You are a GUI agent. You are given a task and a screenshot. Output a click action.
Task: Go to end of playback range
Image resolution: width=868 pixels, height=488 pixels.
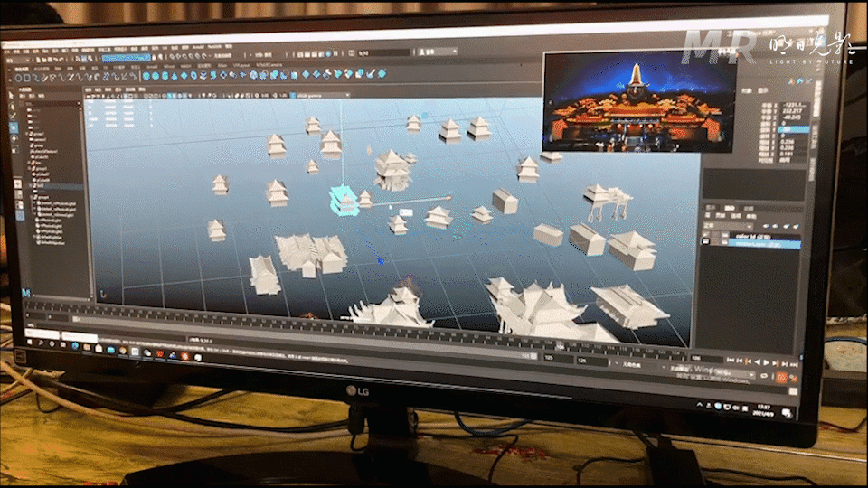click(794, 364)
